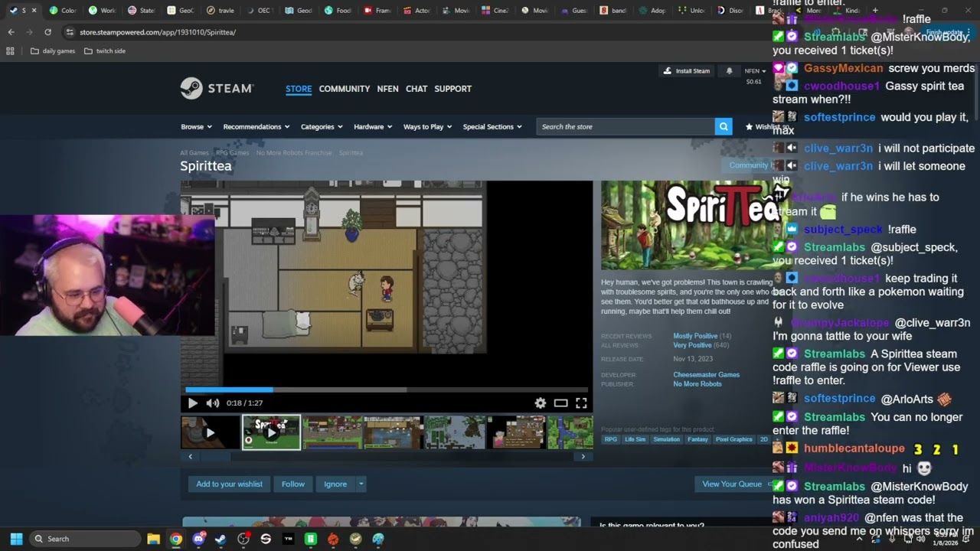This screenshot has width=980, height=551.
Task: Select the Life Sim tag
Action: pos(635,440)
